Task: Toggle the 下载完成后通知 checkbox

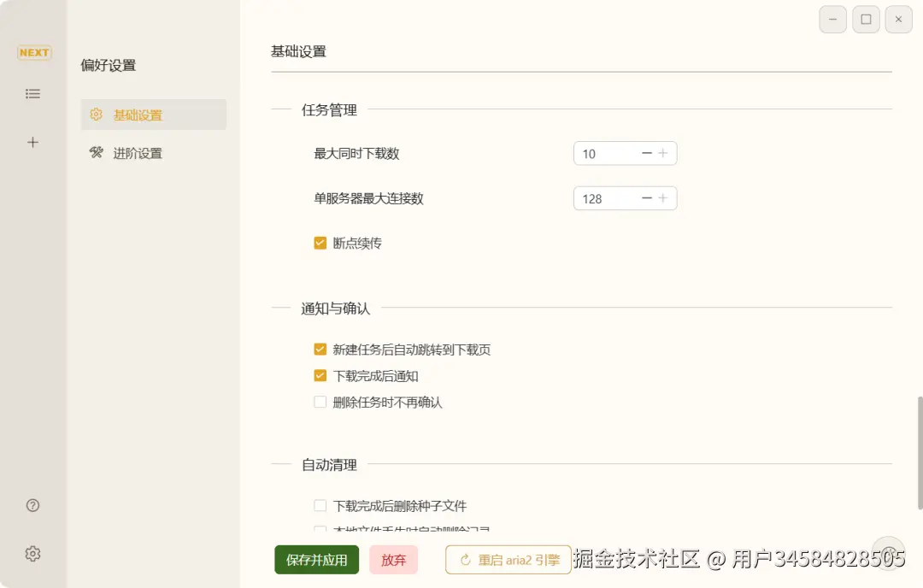Action: point(320,375)
